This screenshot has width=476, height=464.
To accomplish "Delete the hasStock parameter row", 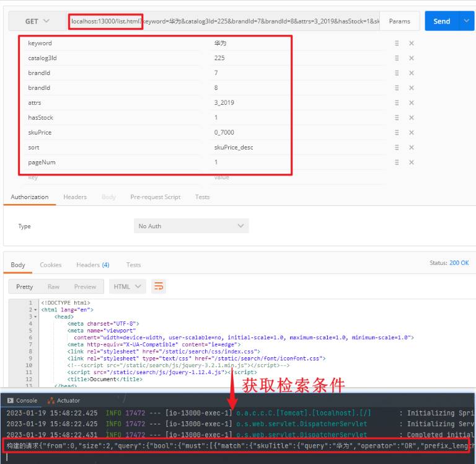I will [x=412, y=118].
